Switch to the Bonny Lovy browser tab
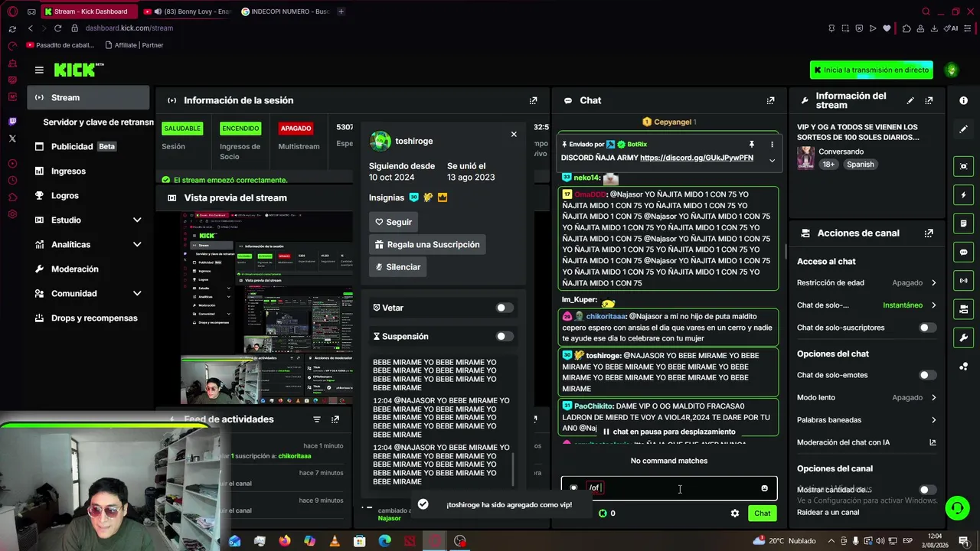 188,11
